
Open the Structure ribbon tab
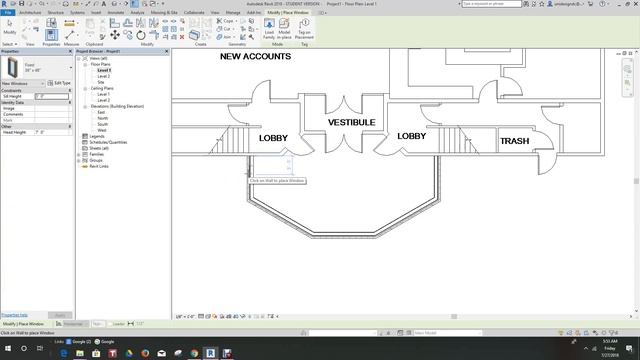click(x=56, y=13)
